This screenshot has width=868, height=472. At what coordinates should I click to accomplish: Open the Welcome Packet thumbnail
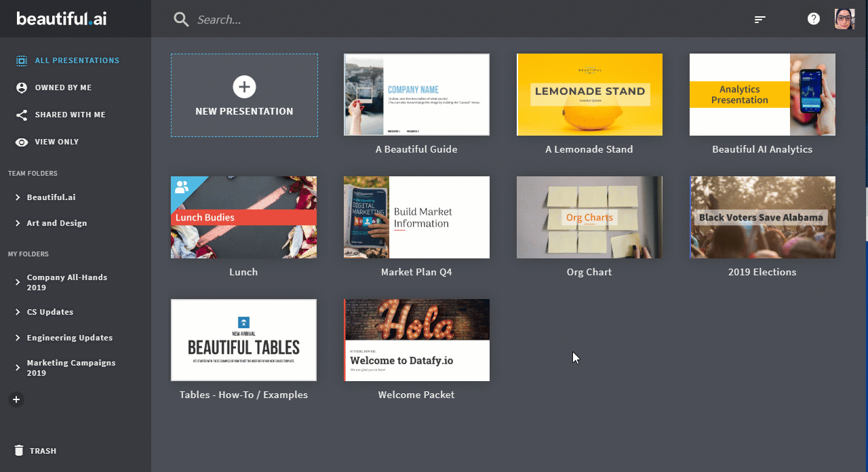(x=416, y=340)
